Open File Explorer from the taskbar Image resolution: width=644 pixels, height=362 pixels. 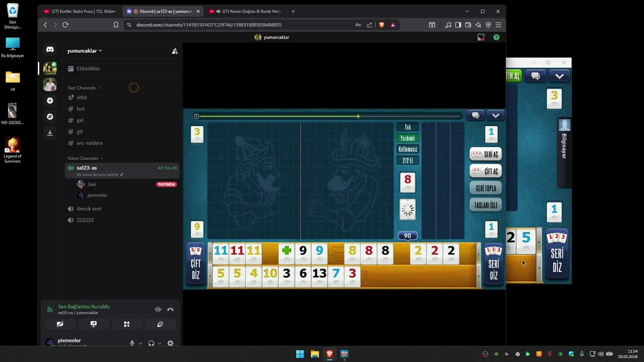coord(315,354)
